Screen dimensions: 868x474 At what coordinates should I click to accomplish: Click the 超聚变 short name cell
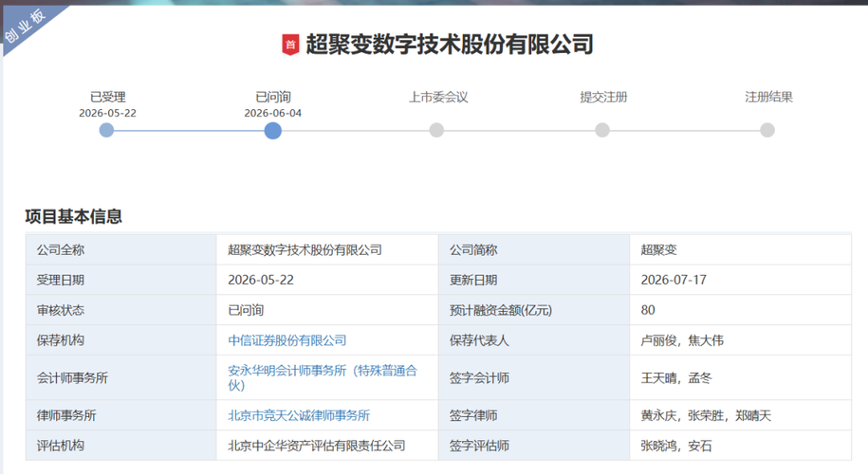click(x=741, y=249)
